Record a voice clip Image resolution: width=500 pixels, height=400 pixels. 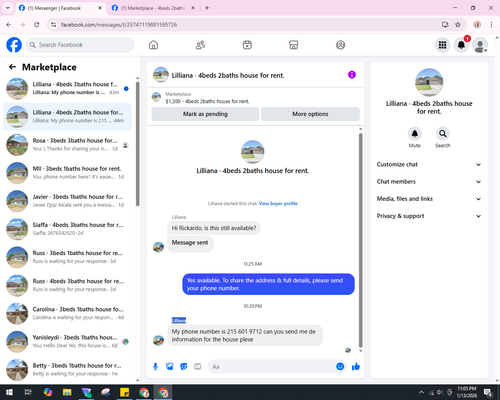pyautogui.click(x=155, y=367)
